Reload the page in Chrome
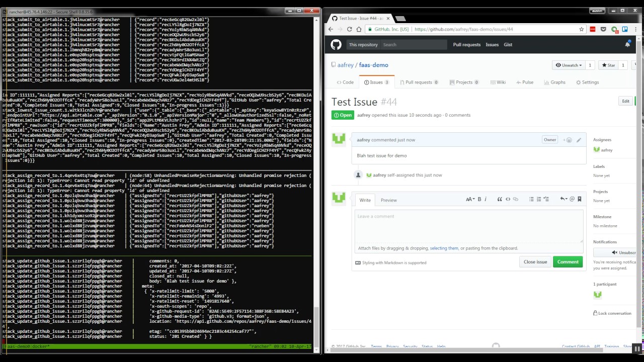The width and height of the screenshot is (644, 362). (x=349, y=29)
